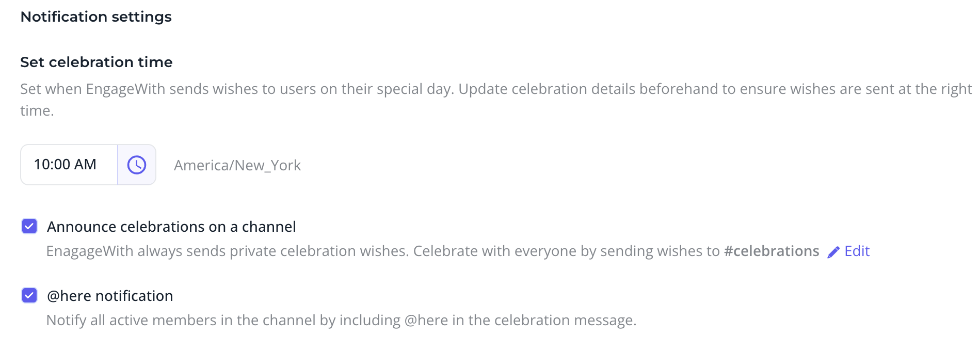Click the checkmark in Announce celebrations box

(x=29, y=226)
